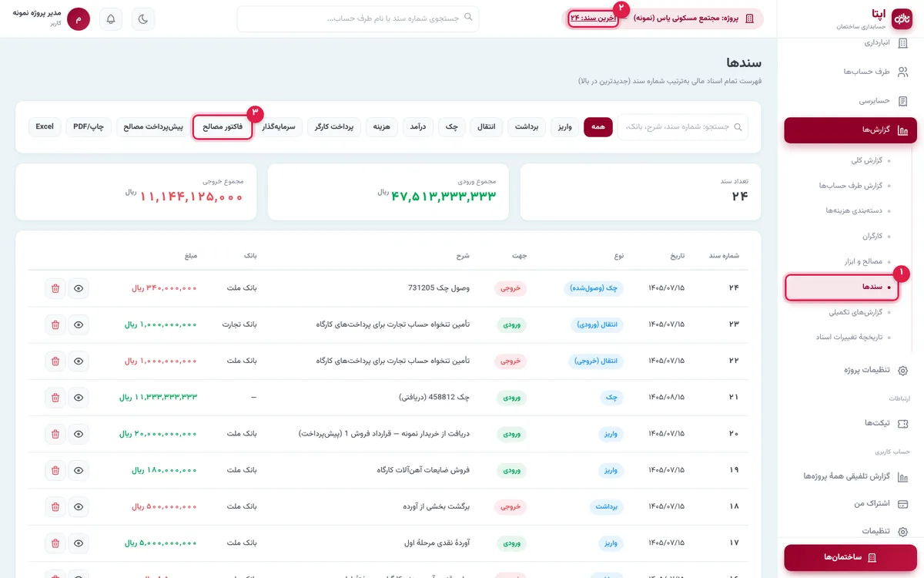Toggle dark mode moon icon

(143, 19)
